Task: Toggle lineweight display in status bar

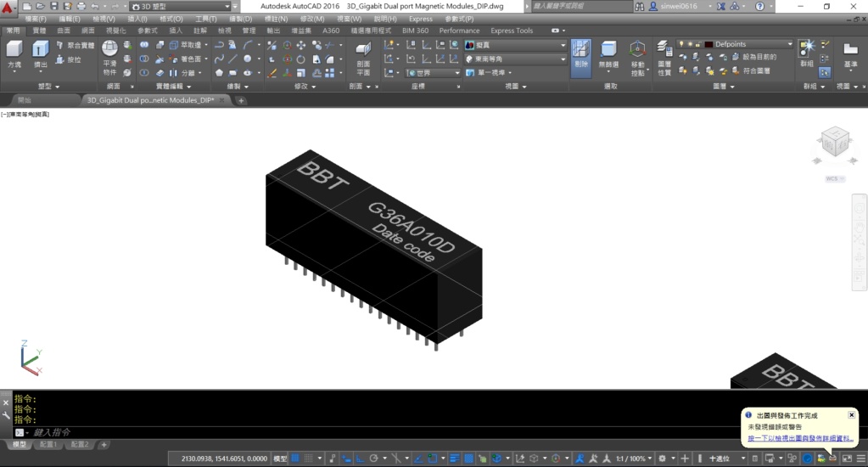Action: [x=455, y=459]
